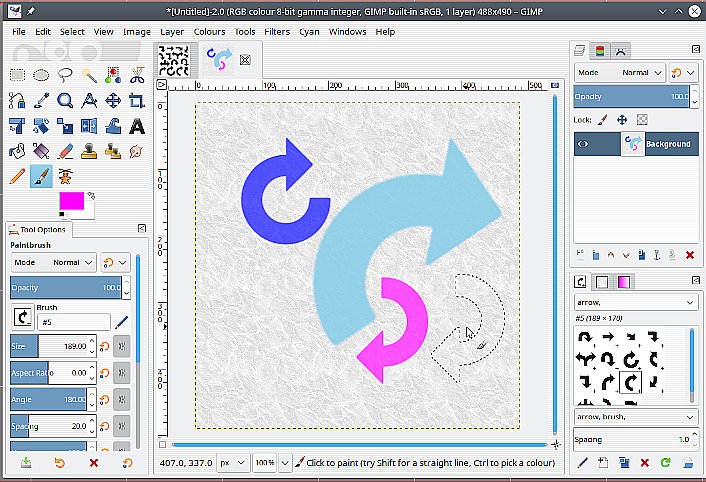Viewport: 706px width, 482px height.
Task: Select the Smudge finger tool
Action: pos(137,151)
